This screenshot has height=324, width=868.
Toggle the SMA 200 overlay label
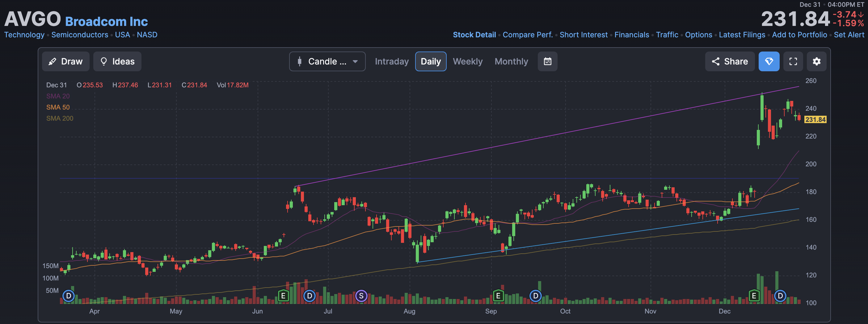point(60,118)
